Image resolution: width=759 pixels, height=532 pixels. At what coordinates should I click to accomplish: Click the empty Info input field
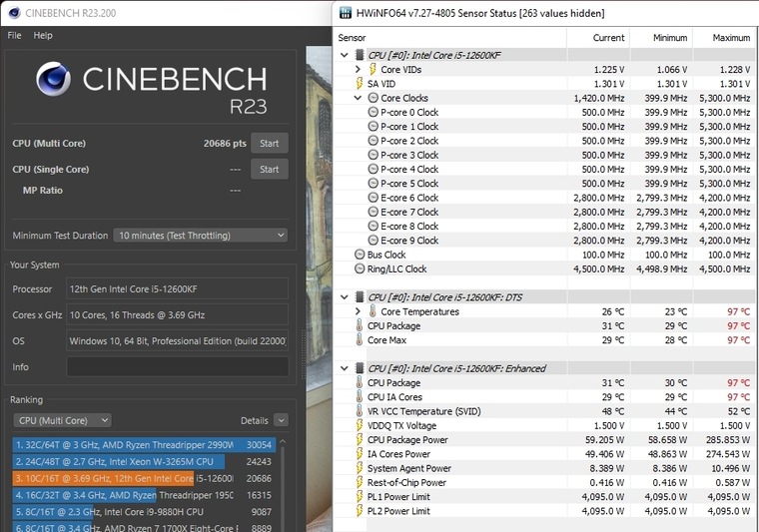click(x=177, y=366)
